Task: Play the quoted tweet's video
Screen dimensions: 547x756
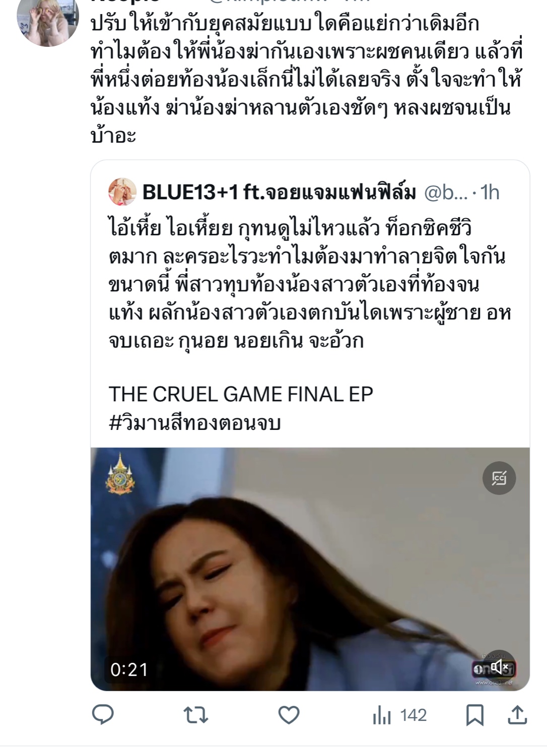Action: tap(310, 569)
